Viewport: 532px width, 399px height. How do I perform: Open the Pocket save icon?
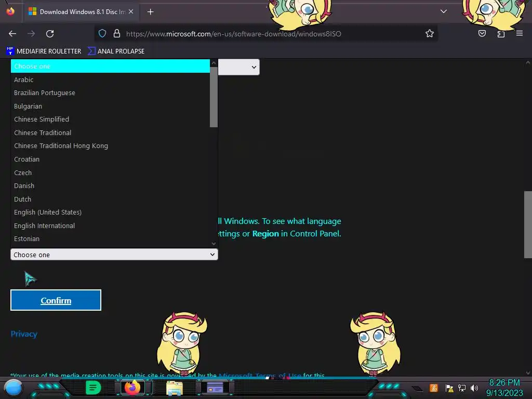(482, 34)
